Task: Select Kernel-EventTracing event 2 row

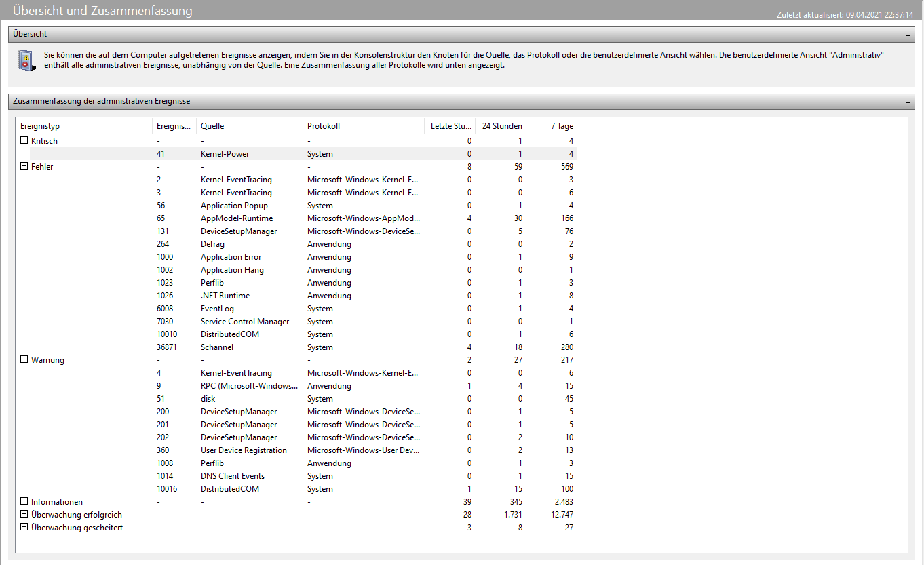Action: pos(303,180)
